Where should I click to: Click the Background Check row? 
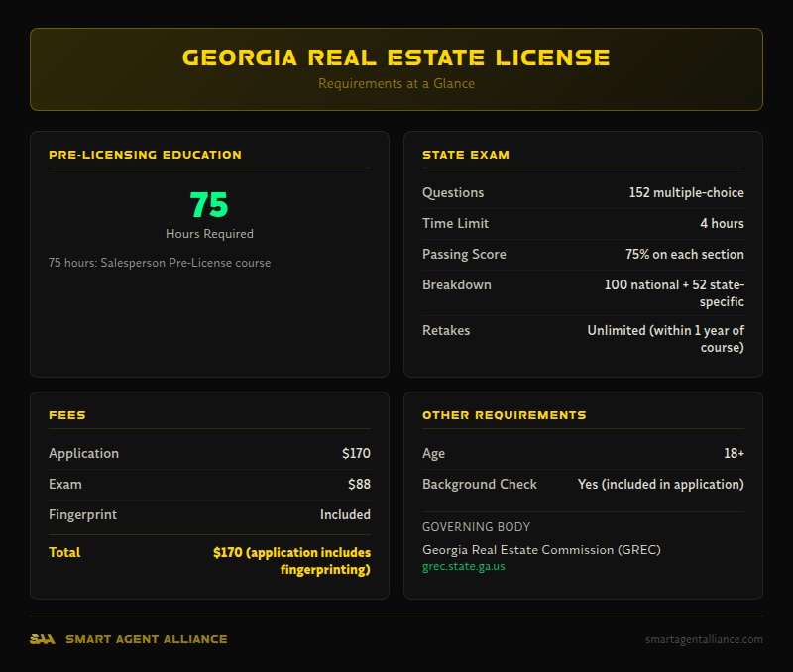pyautogui.click(x=584, y=484)
